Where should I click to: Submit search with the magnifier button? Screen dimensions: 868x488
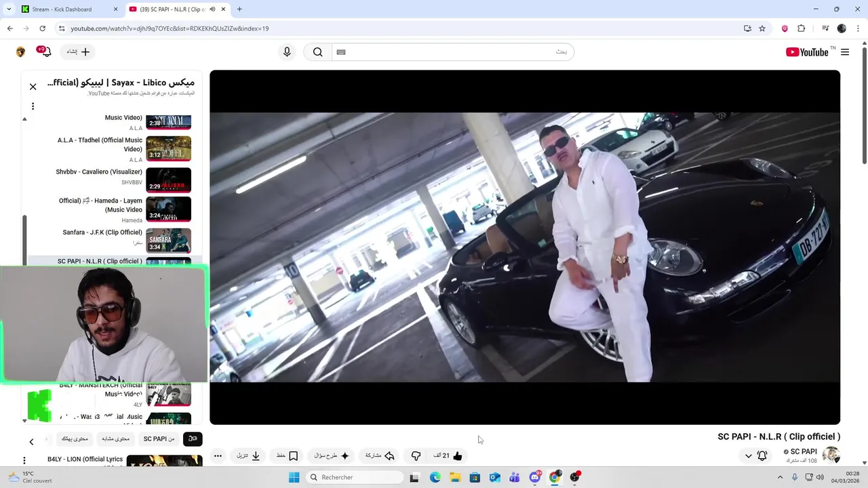317,52
